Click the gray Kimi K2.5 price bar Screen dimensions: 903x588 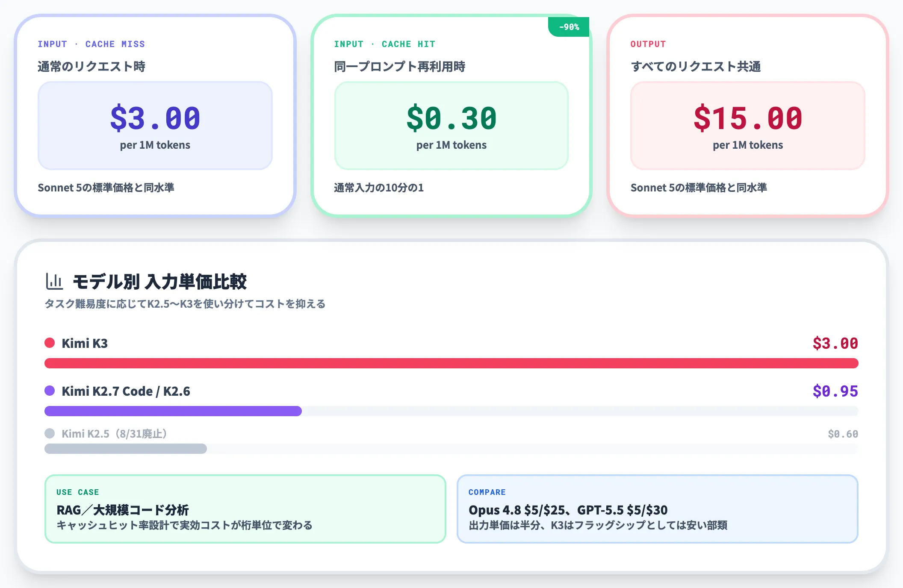(126, 449)
